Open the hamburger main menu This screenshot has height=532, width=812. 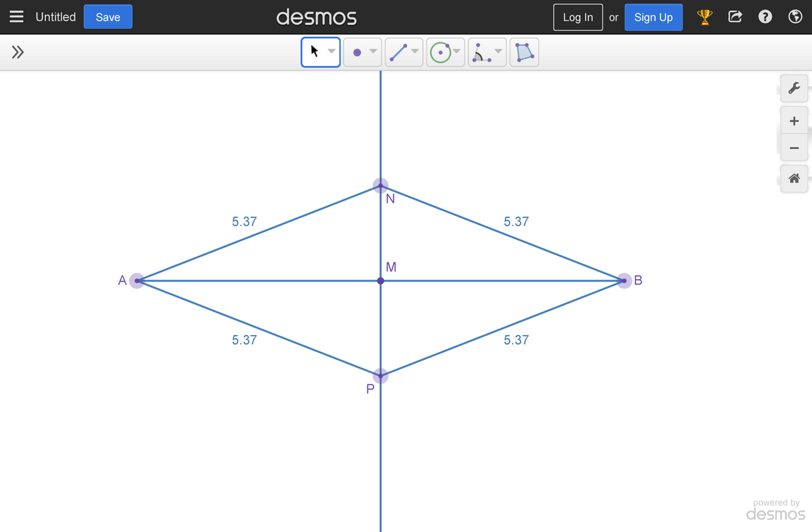pyautogui.click(x=17, y=17)
